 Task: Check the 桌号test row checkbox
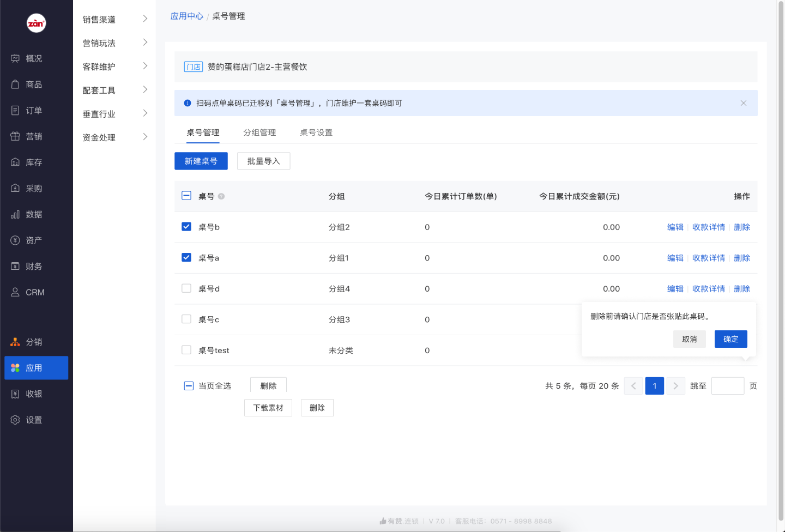(x=186, y=350)
